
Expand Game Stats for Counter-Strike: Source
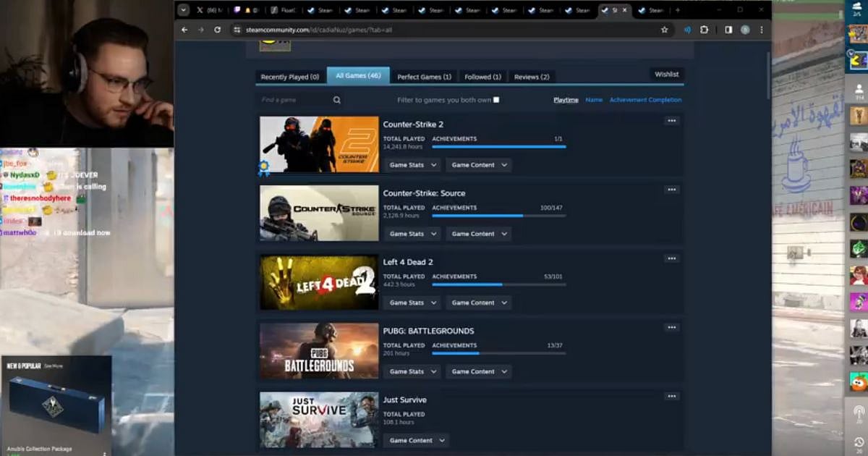click(412, 234)
